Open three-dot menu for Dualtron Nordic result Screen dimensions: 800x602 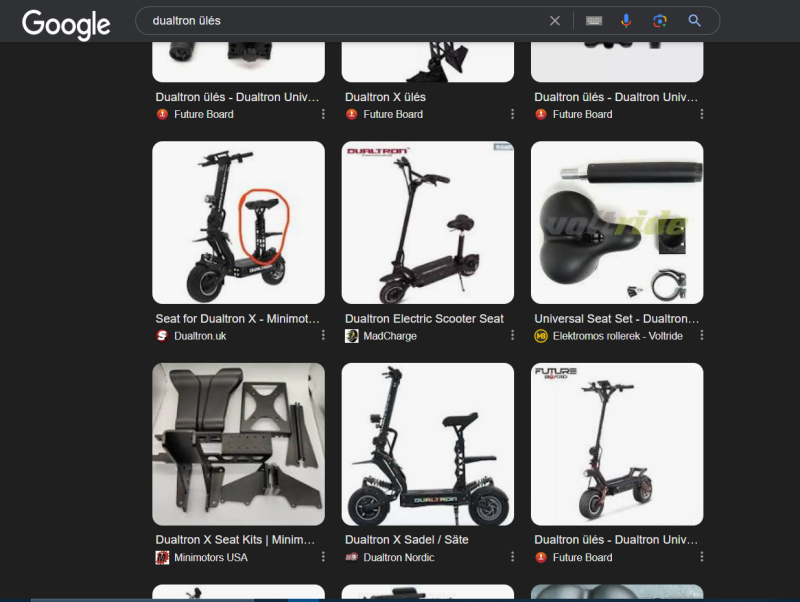tap(512, 557)
